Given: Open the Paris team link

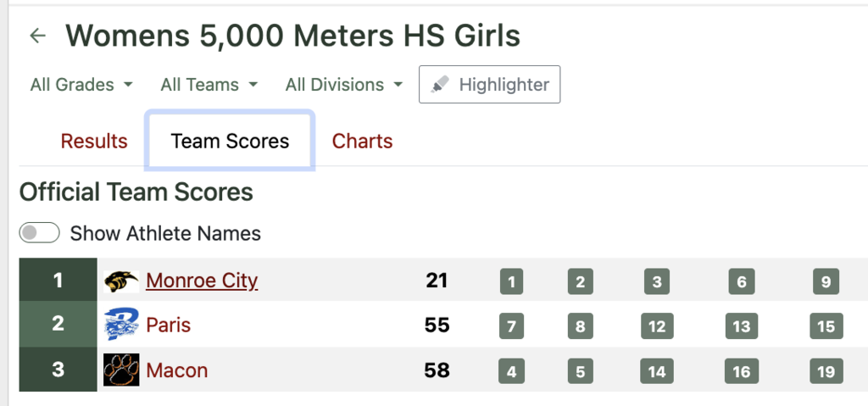Looking at the screenshot, I should point(168,325).
